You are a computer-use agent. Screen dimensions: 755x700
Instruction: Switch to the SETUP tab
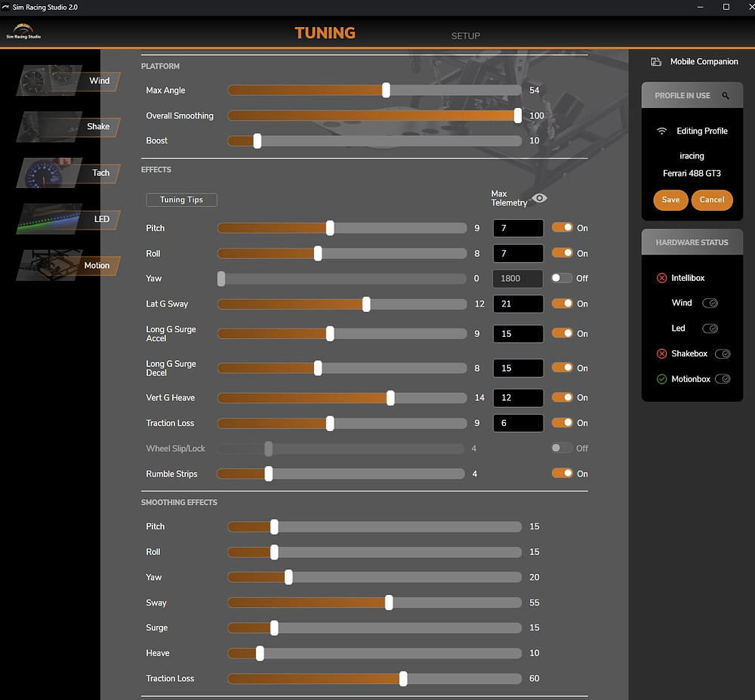click(466, 36)
